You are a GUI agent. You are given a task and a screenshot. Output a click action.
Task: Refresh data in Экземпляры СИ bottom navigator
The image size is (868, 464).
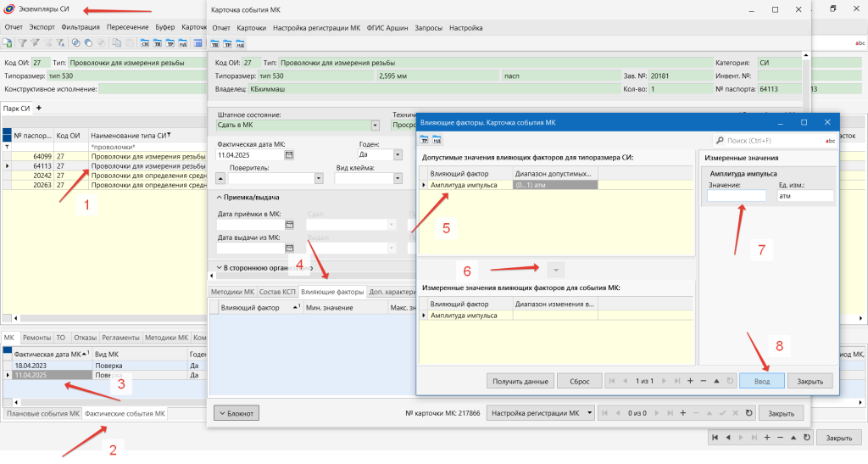point(807,438)
